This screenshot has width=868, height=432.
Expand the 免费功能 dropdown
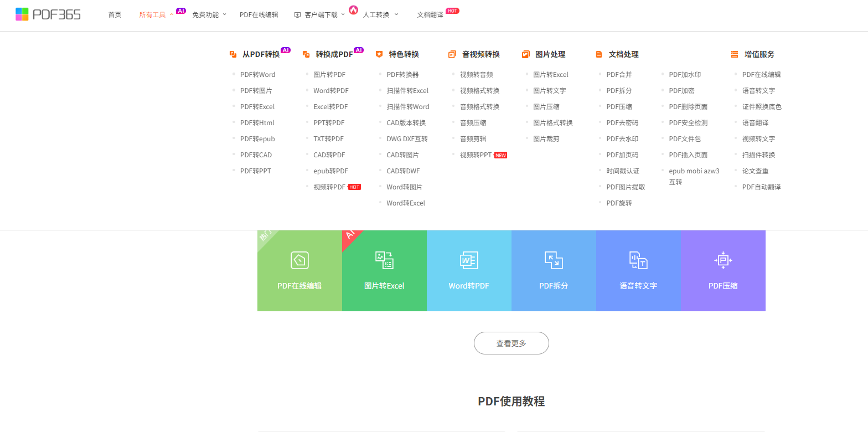209,15
